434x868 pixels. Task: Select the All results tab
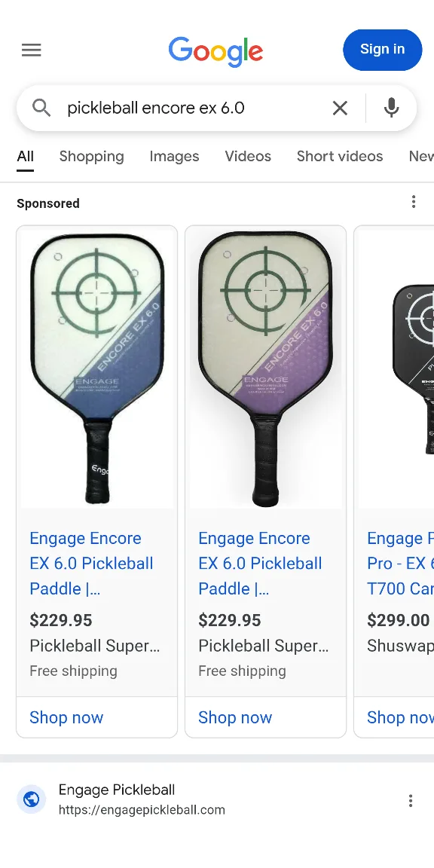25,156
